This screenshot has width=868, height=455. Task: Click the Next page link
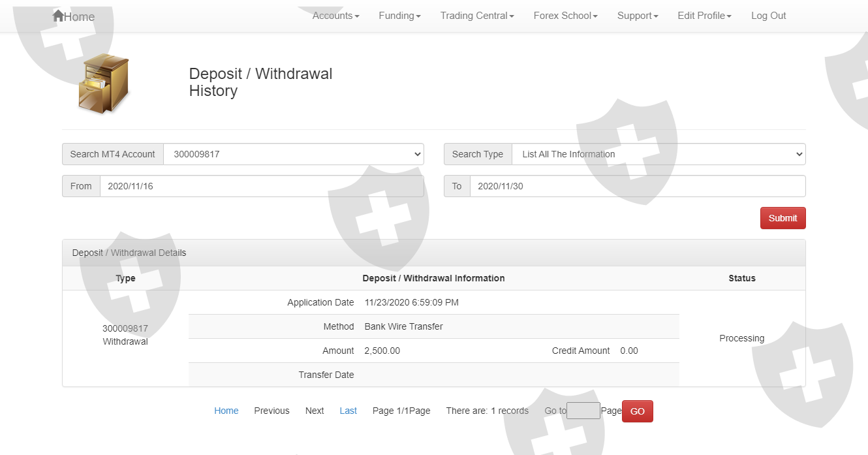click(x=315, y=411)
